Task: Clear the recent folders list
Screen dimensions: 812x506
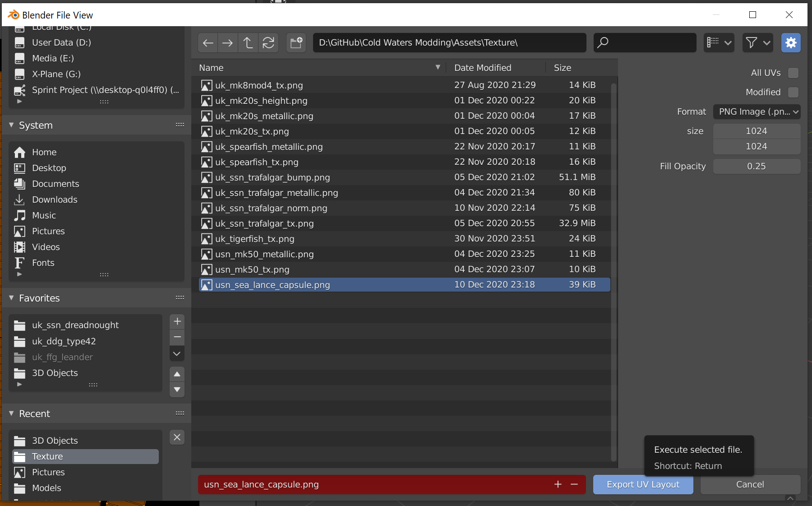Action: pos(177,437)
